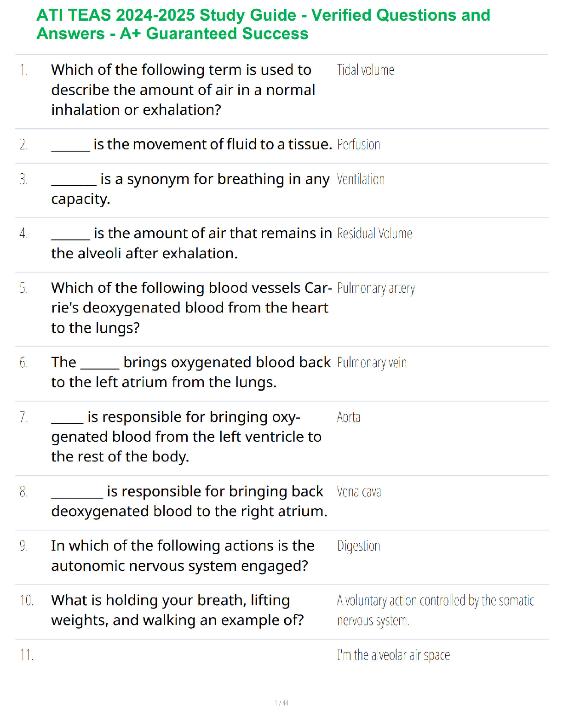Select the 'Digestion' answer text
The height and width of the screenshot is (728, 563).
(x=359, y=546)
